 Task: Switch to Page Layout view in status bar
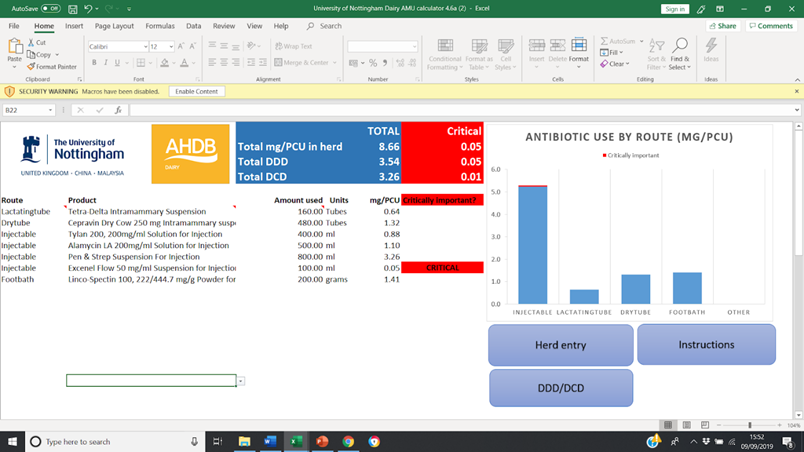pos(687,425)
